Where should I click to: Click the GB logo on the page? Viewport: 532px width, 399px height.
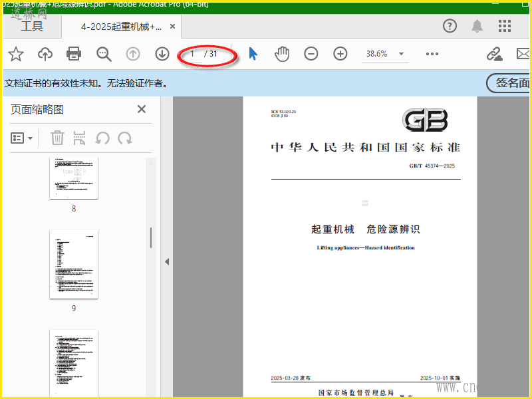click(x=425, y=120)
